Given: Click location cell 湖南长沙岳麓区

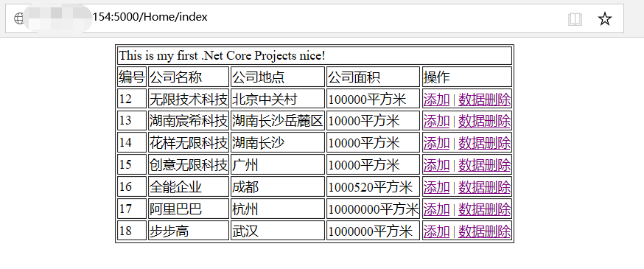Looking at the screenshot, I should click(278, 121).
